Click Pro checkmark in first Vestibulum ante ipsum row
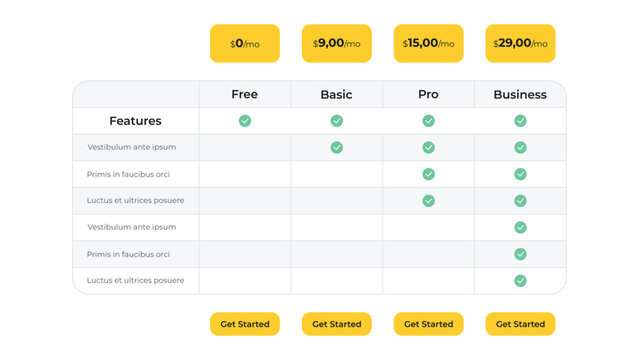Viewport: 639px width, 360px height. tap(428, 147)
